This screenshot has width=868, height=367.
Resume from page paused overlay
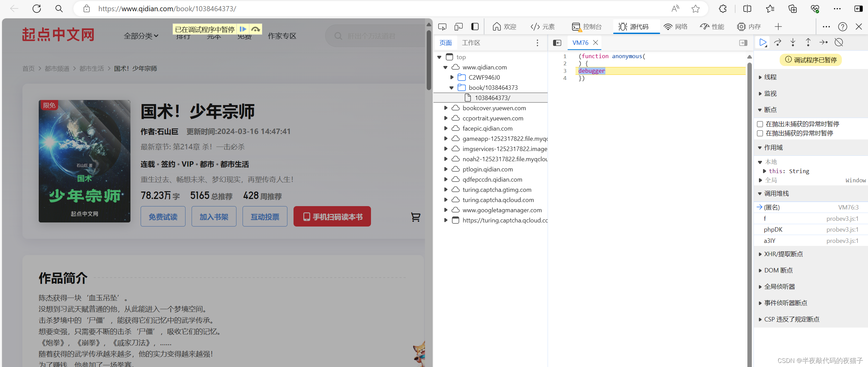point(243,29)
